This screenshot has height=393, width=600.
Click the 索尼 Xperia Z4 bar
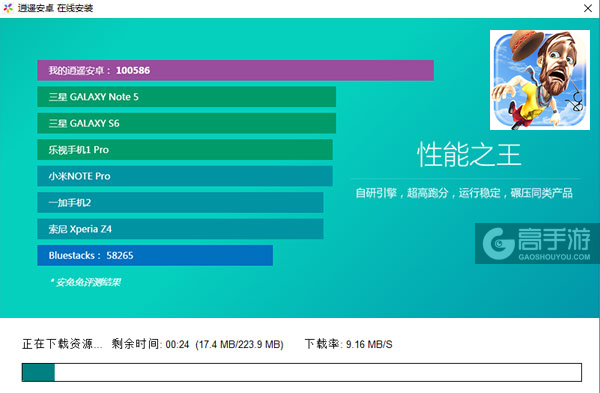click(x=180, y=229)
